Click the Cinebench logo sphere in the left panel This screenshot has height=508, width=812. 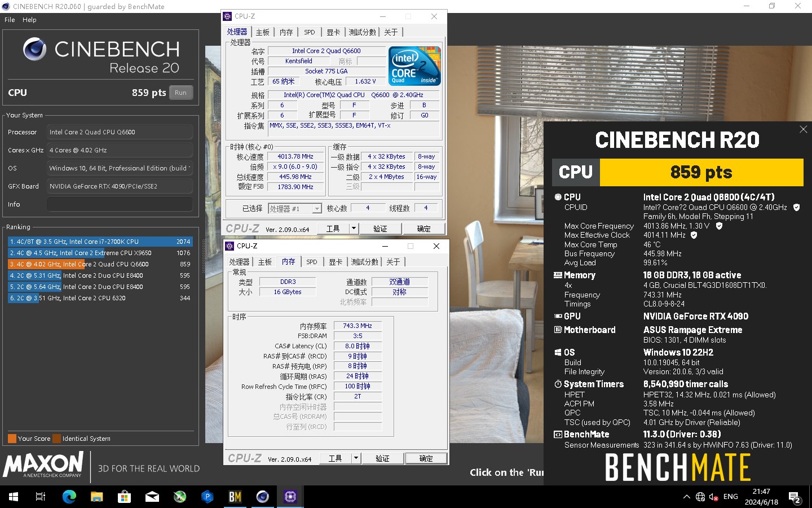34,49
